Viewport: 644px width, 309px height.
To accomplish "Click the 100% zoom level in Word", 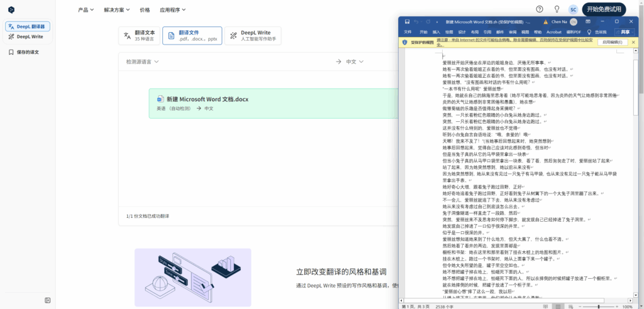I will click(627, 306).
